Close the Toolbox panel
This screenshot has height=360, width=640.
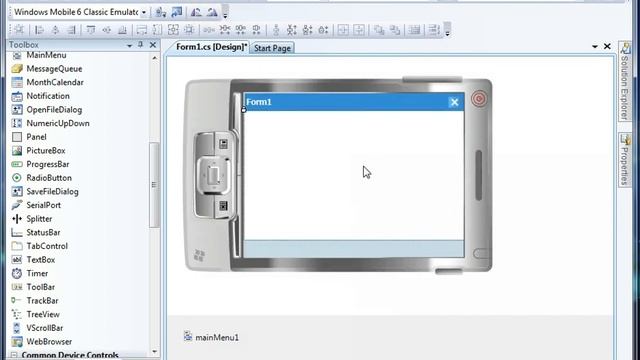[x=153, y=45]
